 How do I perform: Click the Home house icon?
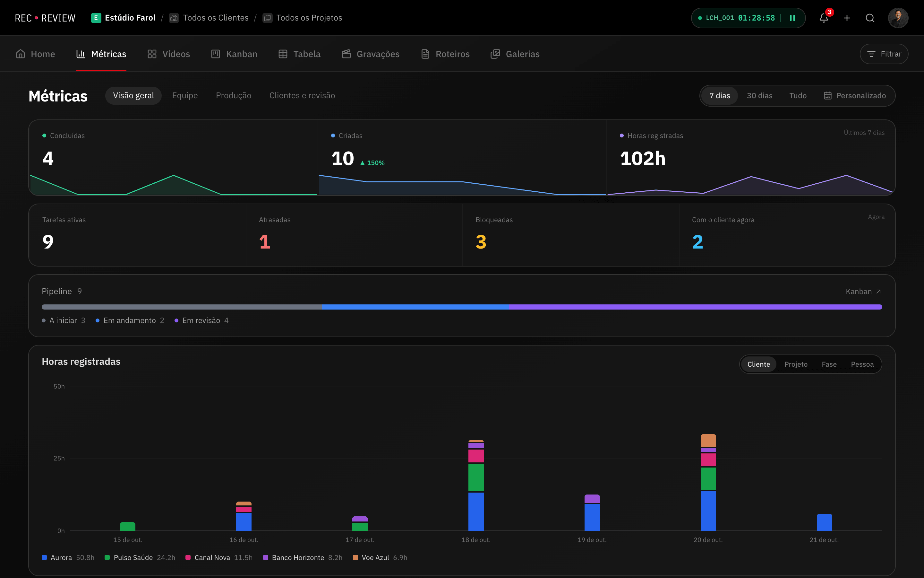point(21,54)
